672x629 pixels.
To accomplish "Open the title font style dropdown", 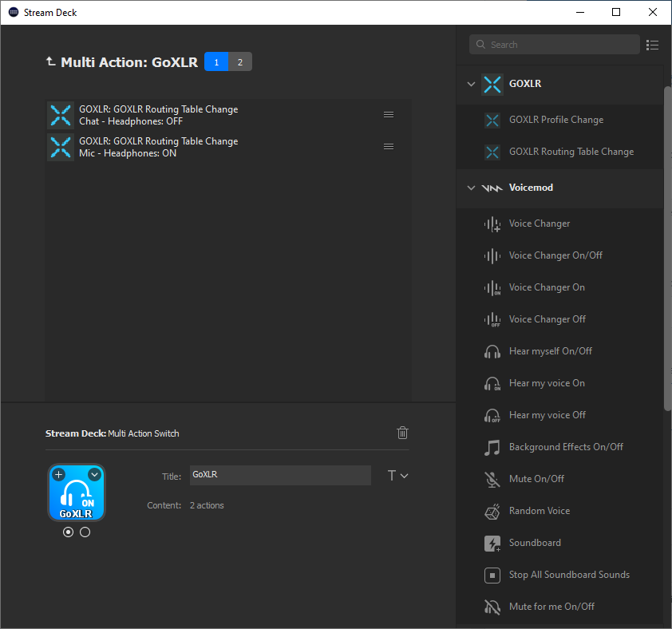I will (x=397, y=476).
